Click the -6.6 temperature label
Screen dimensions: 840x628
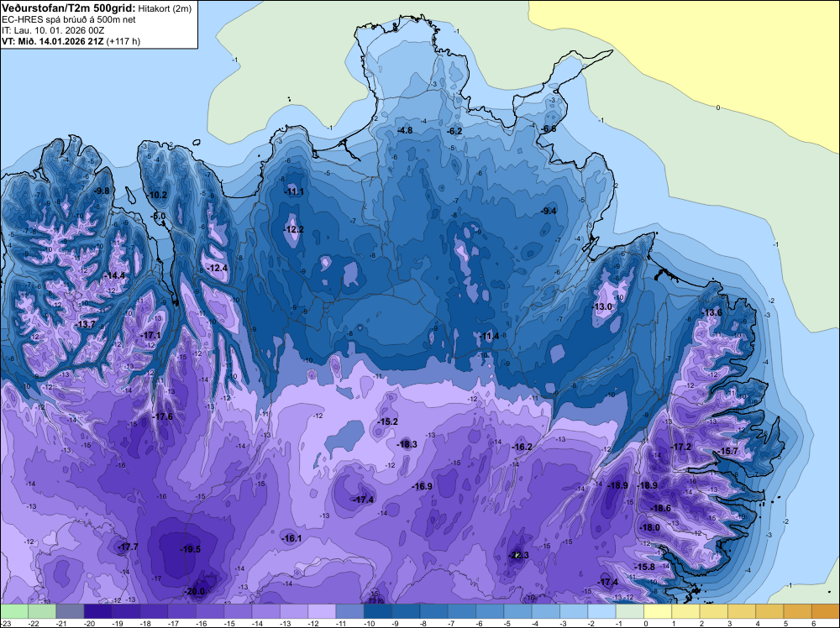pos(549,129)
